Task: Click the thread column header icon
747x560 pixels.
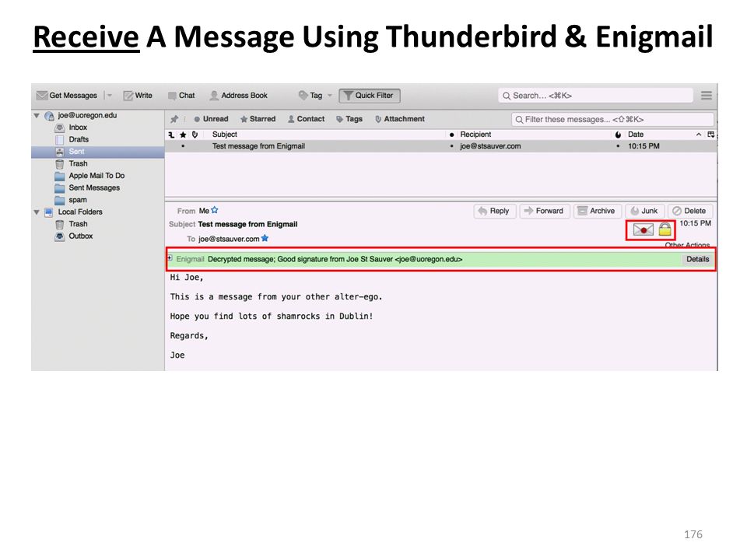Action: pyautogui.click(x=171, y=135)
